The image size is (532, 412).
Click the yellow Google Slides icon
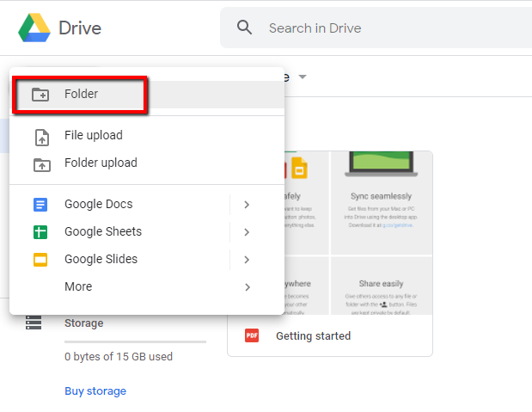pyautogui.click(x=40, y=260)
